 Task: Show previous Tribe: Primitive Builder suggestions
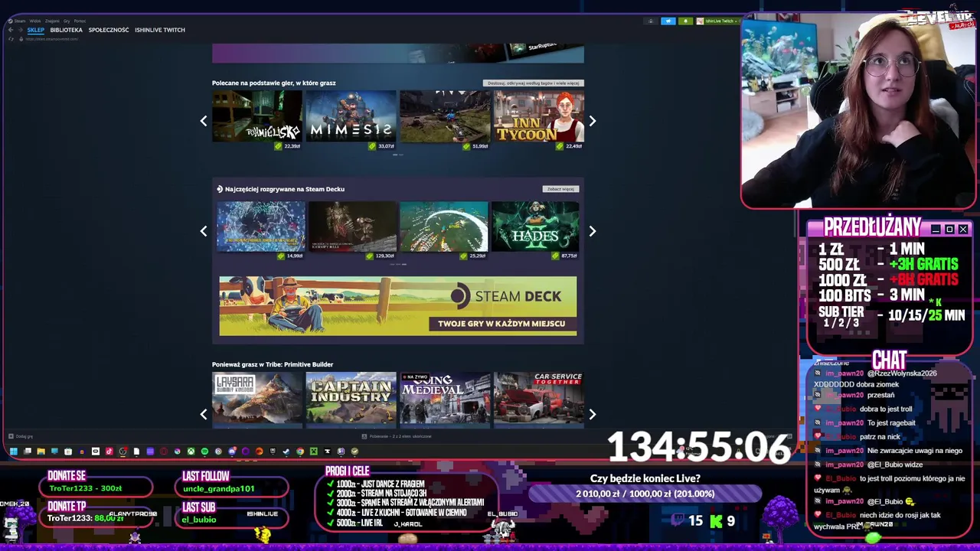204,414
